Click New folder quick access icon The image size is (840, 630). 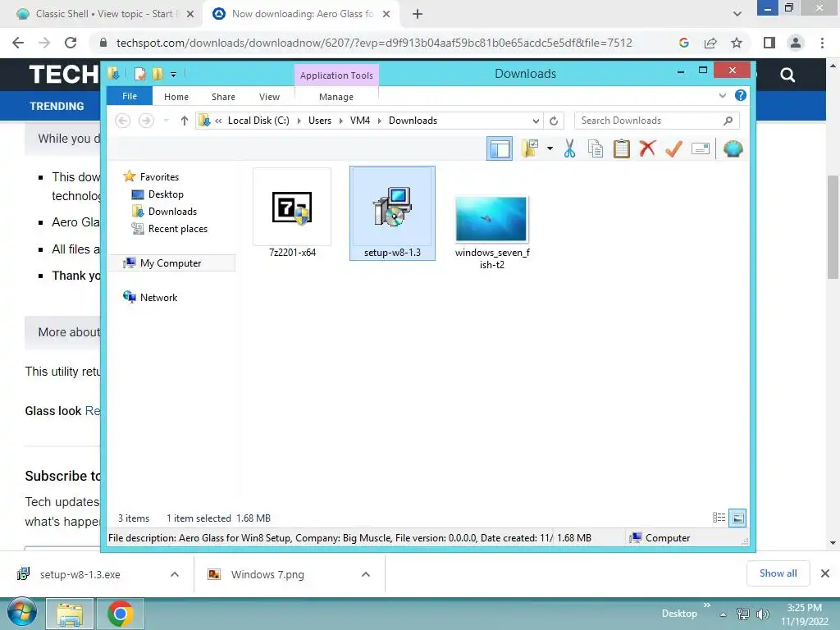tap(157, 74)
